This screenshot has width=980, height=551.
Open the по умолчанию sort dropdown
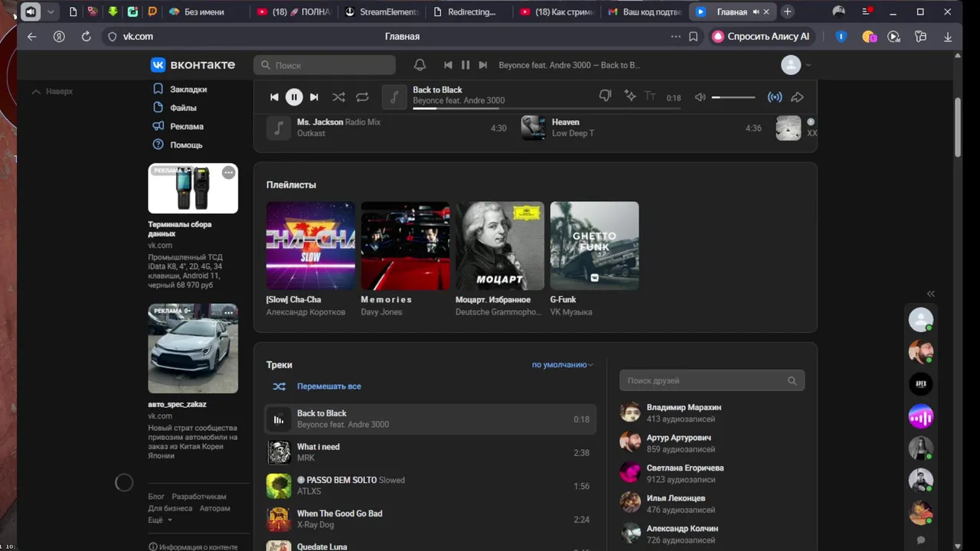[563, 365]
